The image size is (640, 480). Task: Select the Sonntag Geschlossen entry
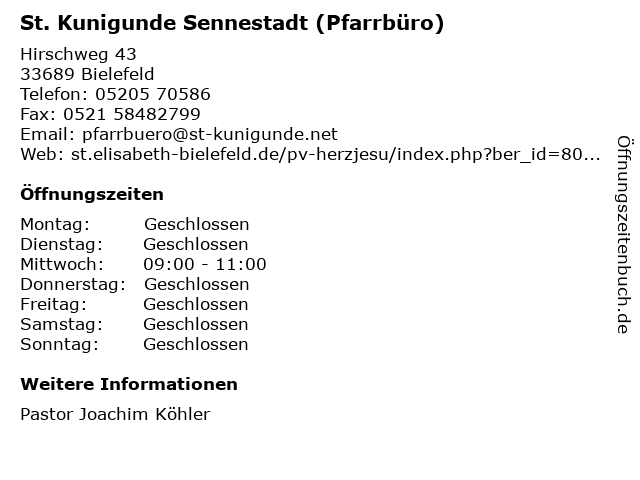pyautogui.click(x=134, y=344)
